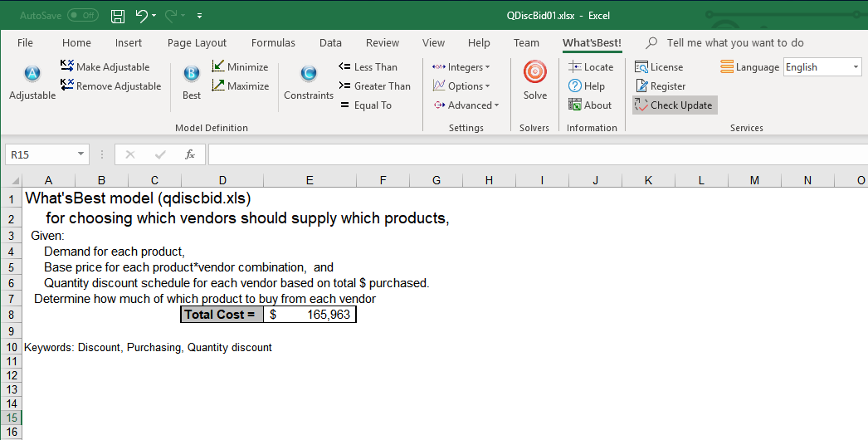Select the cell showing 165,963
Screen dimensions: 868x440
[x=310, y=315]
